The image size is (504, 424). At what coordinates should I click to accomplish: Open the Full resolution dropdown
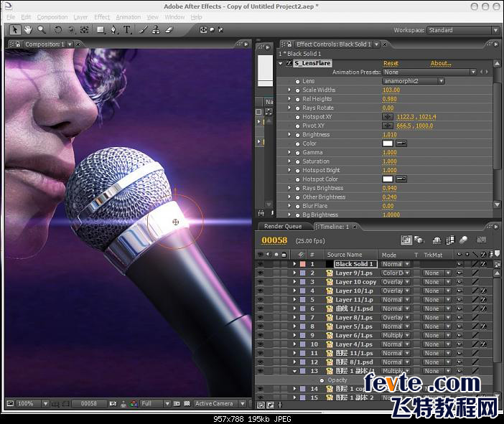(x=155, y=404)
